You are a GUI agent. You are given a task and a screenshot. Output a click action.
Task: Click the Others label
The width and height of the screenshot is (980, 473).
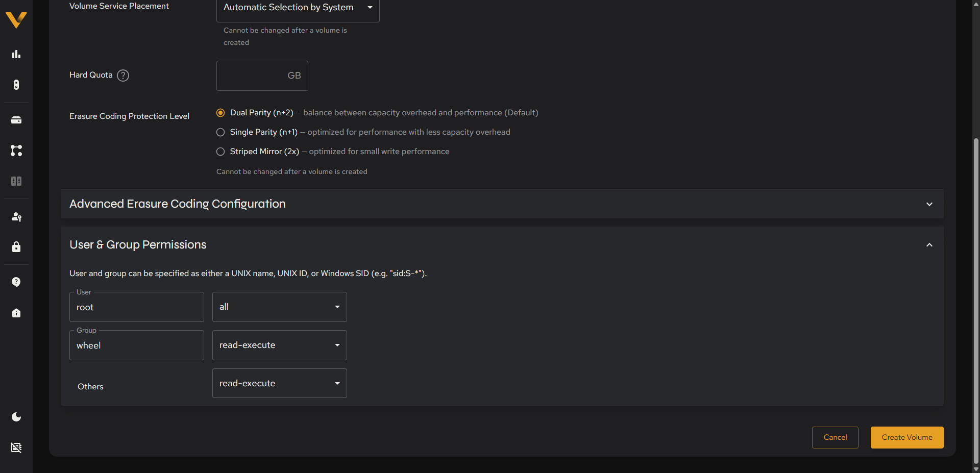click(x=90, y=387)
